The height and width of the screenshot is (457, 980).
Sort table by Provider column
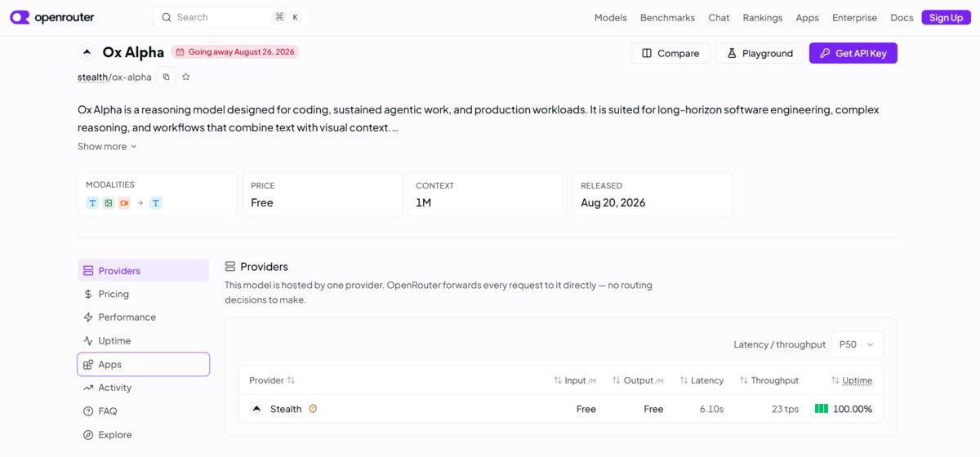[272, 380]
